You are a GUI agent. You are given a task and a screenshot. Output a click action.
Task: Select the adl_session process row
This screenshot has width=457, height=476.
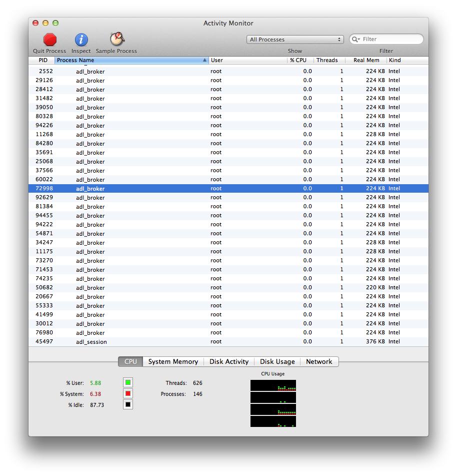pos(228,341)
